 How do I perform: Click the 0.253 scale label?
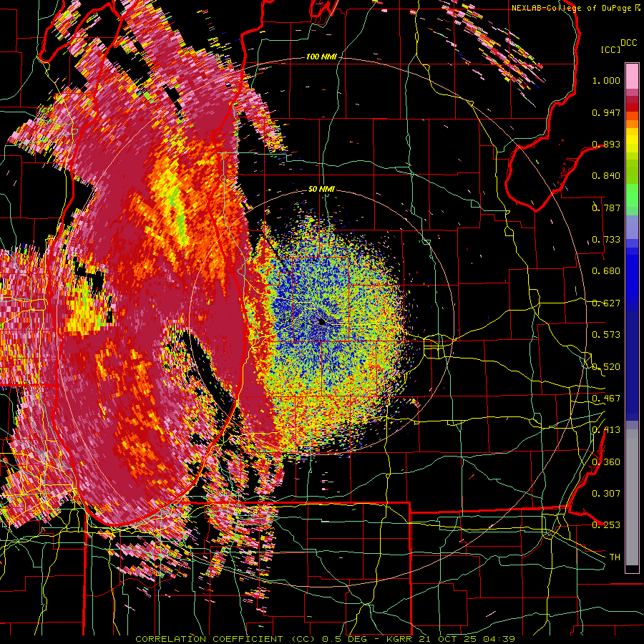(606, 525)
